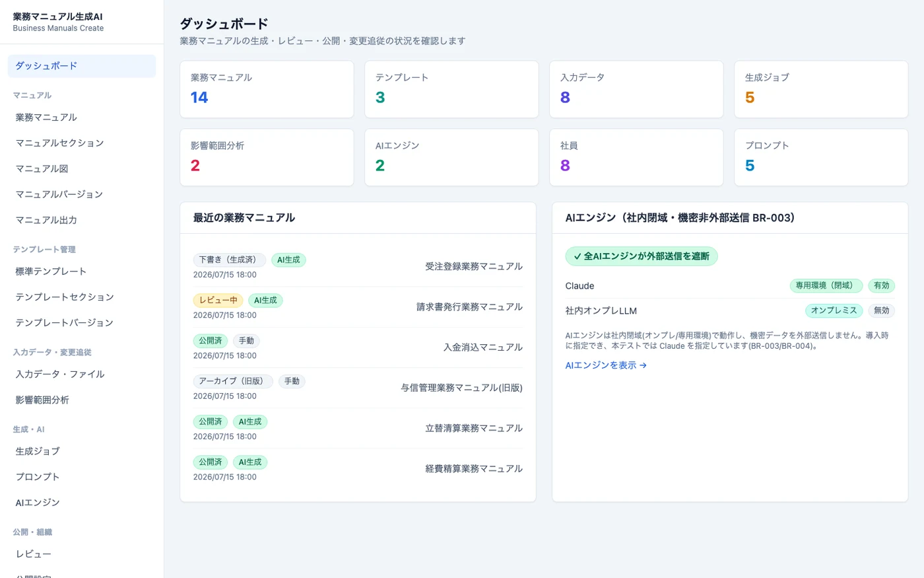The width and height of the screenshot is (924, 578).
Task: Open the 業務マニュアル count card
Action: click(x=267, y=90)
